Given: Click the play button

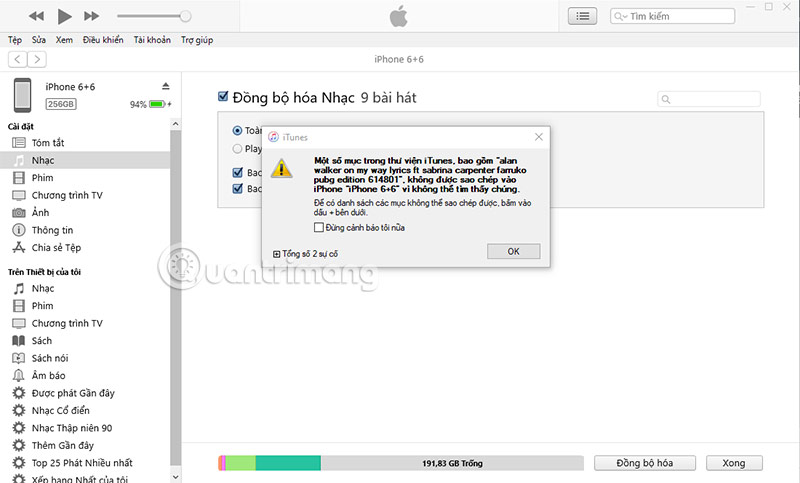Looking at the screenshot, I should point(64,16).
